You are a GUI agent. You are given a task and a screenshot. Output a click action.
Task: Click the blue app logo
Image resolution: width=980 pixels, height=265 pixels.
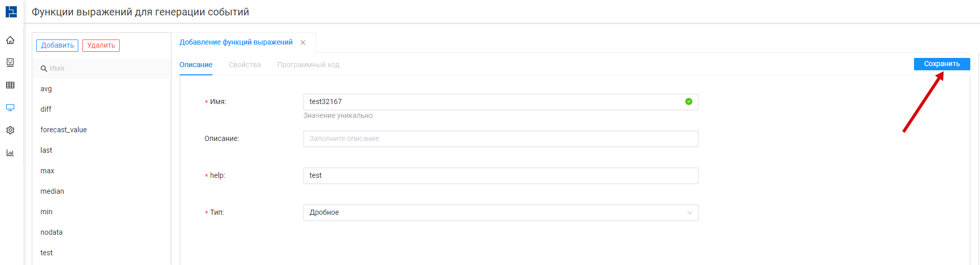click(x=11, y=12)
